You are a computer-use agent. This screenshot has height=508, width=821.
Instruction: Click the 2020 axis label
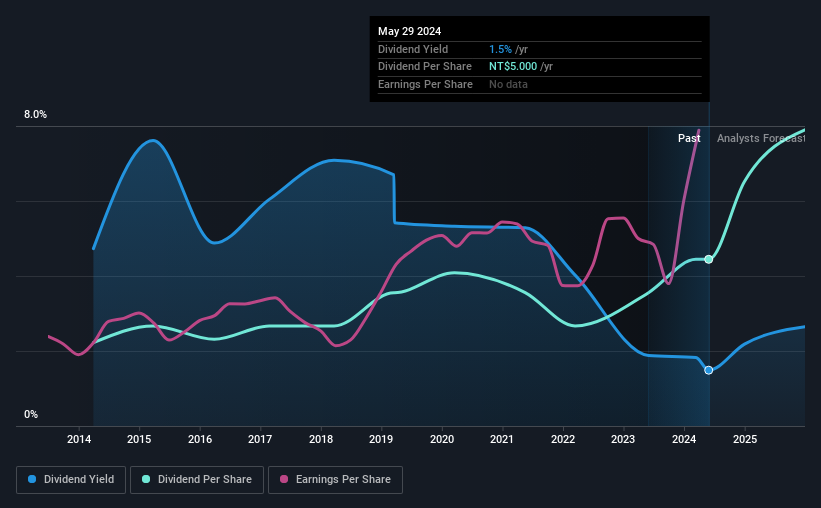[x=442, y=439]
